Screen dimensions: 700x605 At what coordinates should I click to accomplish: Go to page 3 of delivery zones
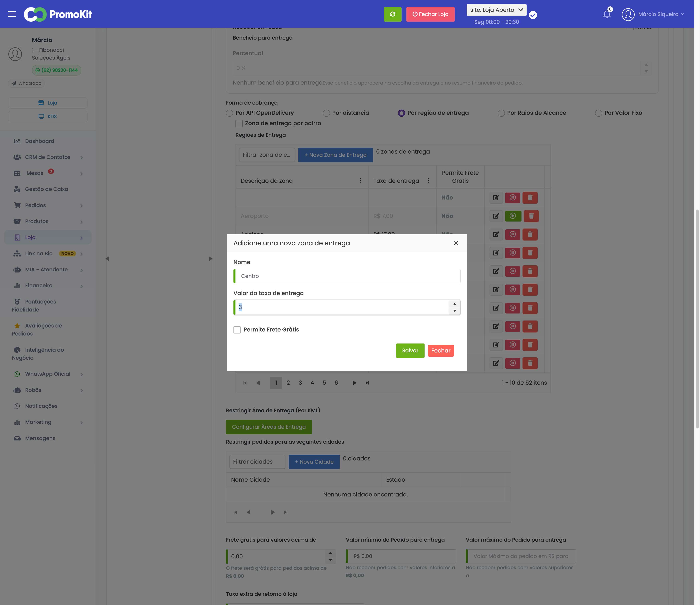click(300, 383)
